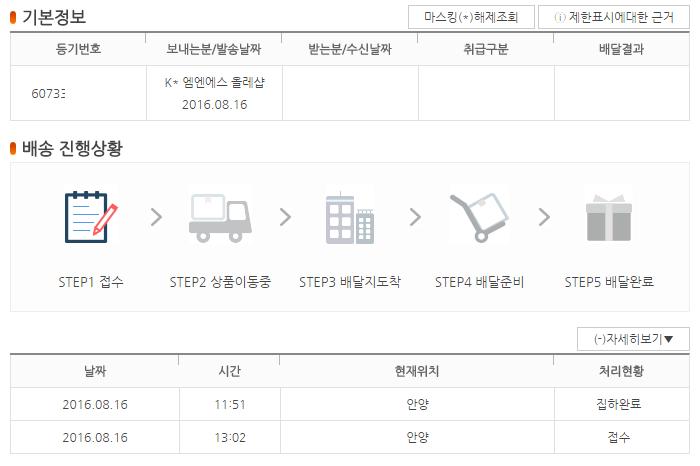Click the arrow between STEP1 and STEP2
This screenshot has height=466, width=700.
point(155,217)
